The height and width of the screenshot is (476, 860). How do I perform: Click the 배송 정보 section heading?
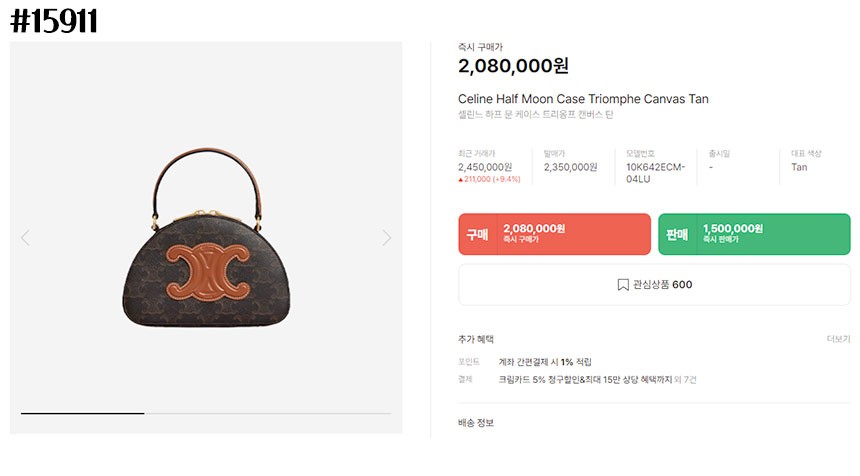476,423
